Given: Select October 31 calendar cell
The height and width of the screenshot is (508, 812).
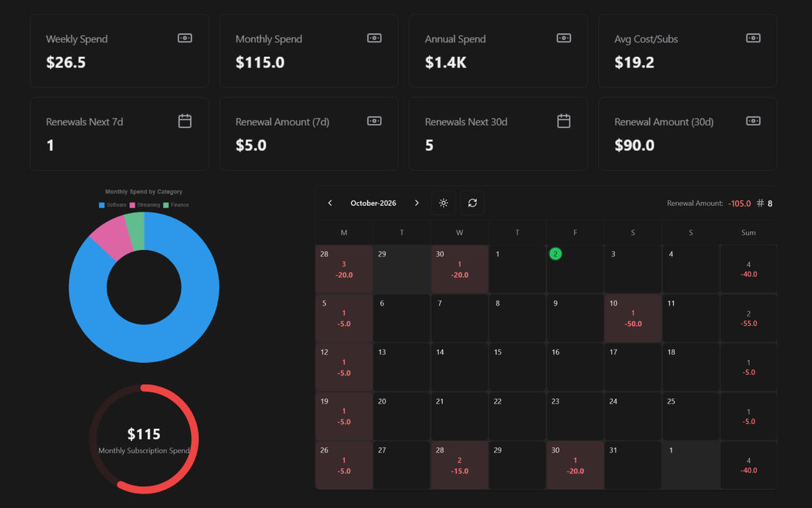Looking at the screenshot, I should point(633,465).
